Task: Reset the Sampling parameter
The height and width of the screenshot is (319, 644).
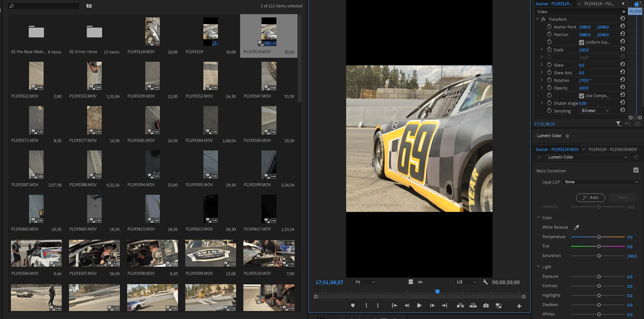Action: [x=623, y=110]
